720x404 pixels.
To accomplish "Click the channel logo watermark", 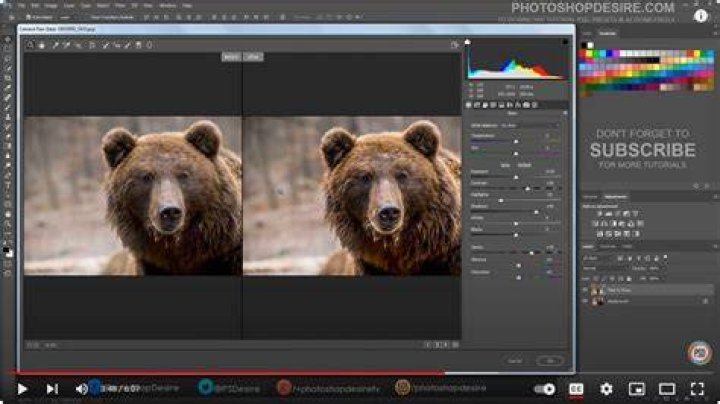I will pyautogui.click(x=699, y=353).
